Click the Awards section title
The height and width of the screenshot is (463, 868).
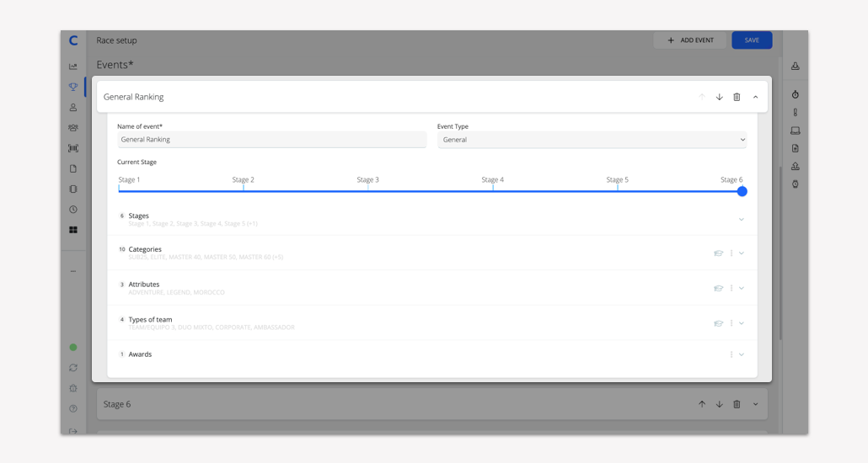pos(140,354)
